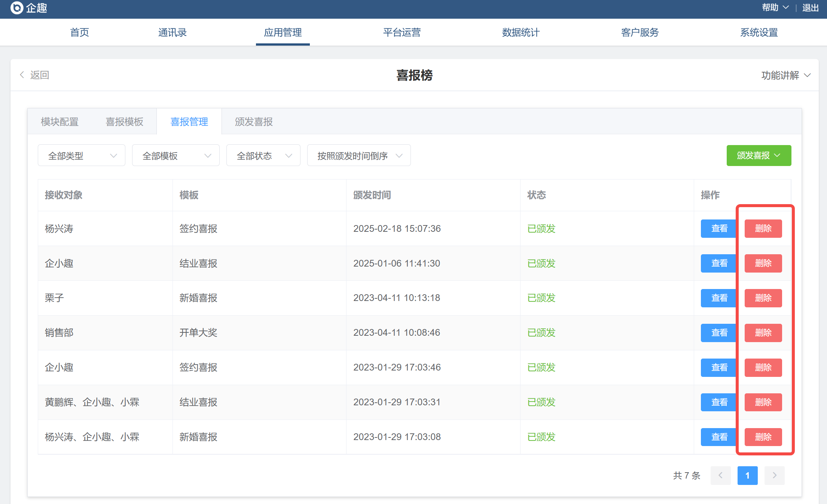Open the 全部模板 filter dropdown
The image size is (827, 504).
coord(176,156)
